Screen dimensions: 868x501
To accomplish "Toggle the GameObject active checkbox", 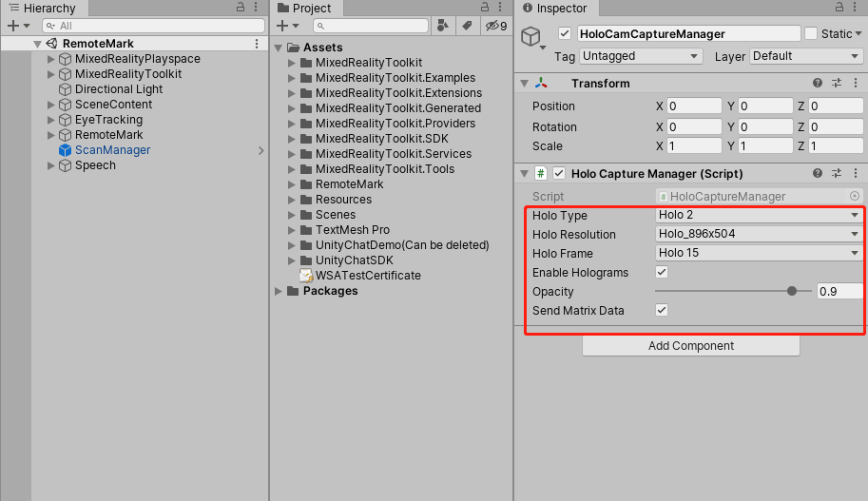I will [564, 33].
